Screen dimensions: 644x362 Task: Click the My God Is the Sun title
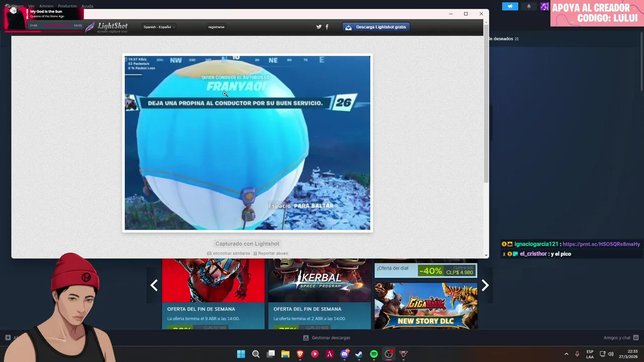pos(46,12)
